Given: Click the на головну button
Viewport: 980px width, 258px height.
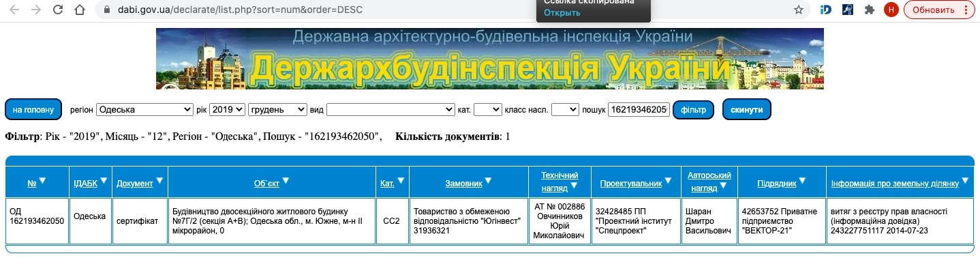Looking at the screenshot, I should (33, 109).
